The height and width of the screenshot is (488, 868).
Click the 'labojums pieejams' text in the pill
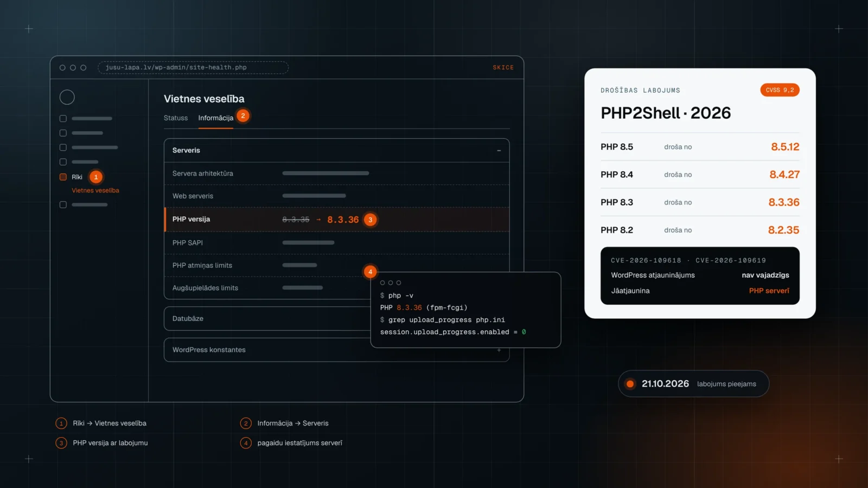(726, 384)
